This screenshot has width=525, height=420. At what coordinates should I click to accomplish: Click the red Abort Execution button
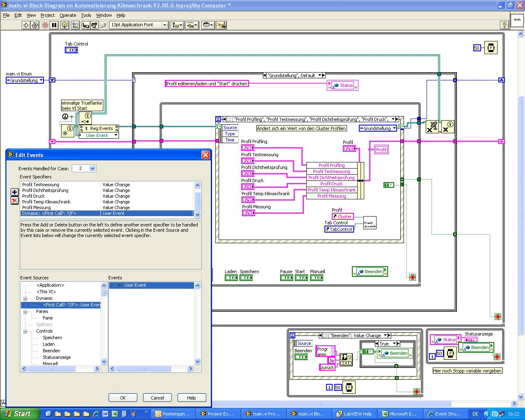pyautogui.click(x=45, y=25)
